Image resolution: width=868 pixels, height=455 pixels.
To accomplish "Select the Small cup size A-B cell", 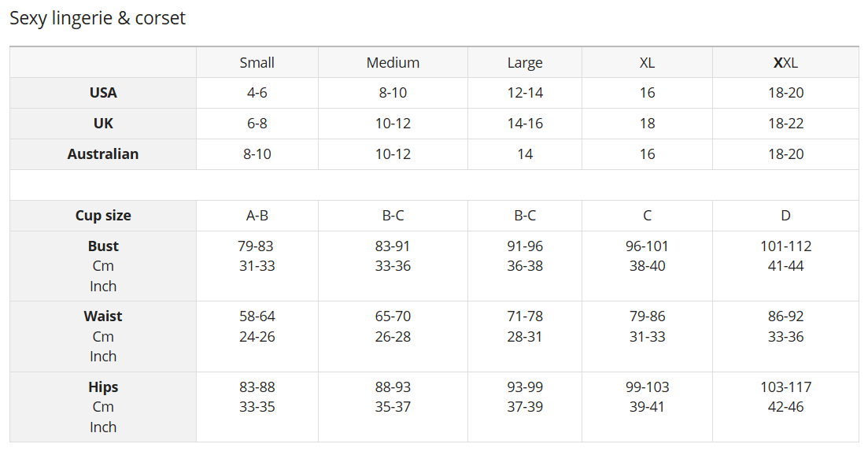I will [257, 216].
